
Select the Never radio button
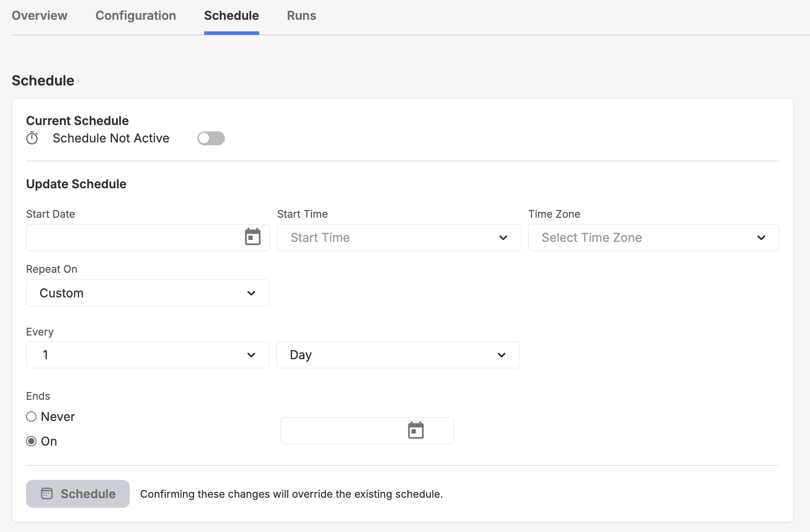pos(31,417)
